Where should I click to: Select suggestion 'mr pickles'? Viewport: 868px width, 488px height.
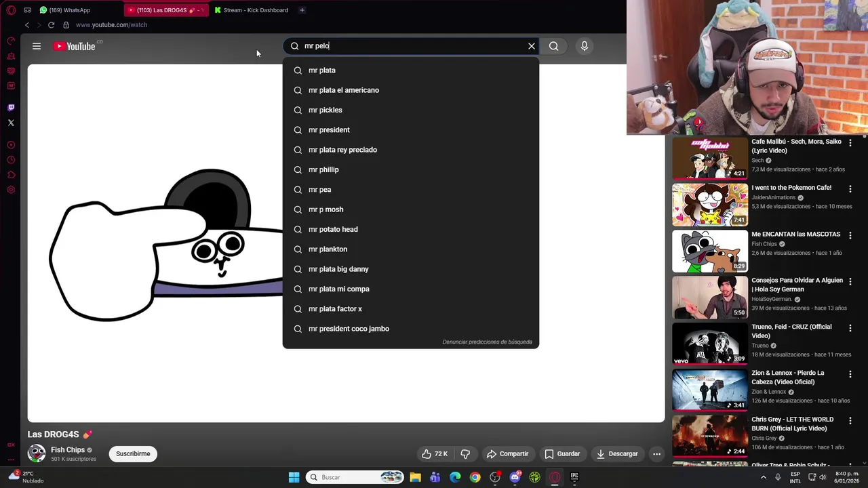coord(411,110)
